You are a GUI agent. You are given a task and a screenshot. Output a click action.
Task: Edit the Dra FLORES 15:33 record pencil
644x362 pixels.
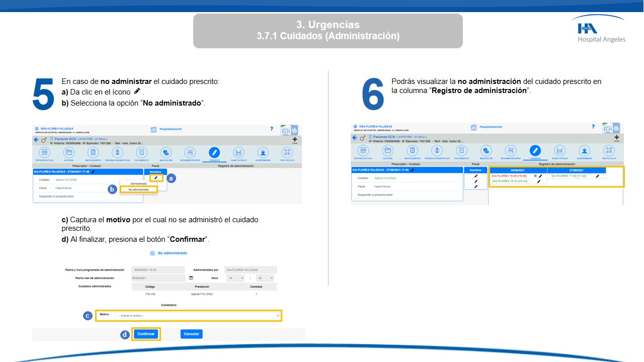pyautogui.click(x=539, y=182)
